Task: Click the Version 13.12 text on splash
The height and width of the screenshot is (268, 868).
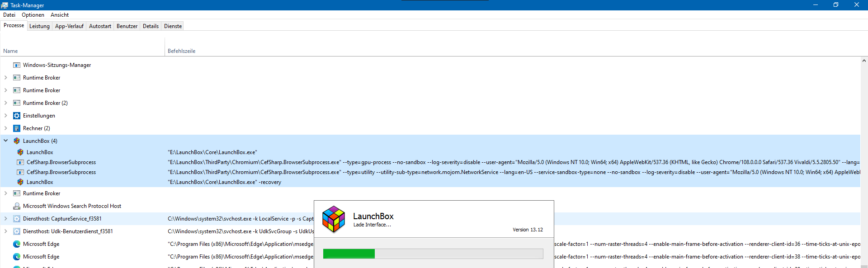Action: pyautogui.click(x=528, y=230)
